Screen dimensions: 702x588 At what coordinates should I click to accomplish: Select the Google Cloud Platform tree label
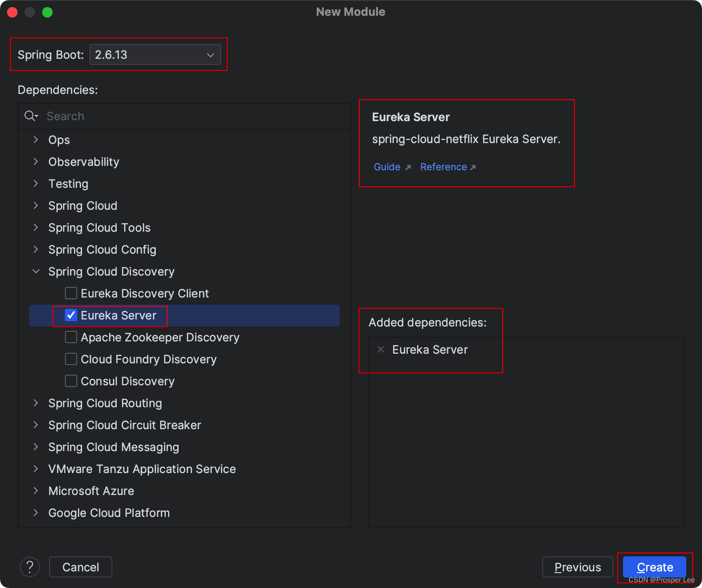pos(109,513)
